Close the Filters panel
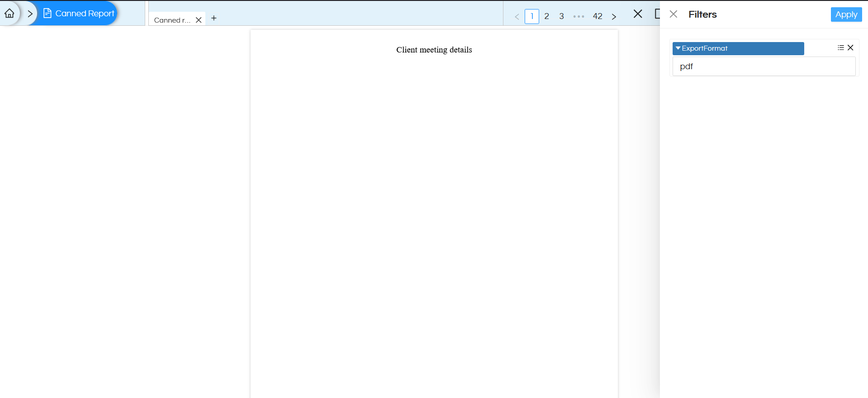 [674, 14]
